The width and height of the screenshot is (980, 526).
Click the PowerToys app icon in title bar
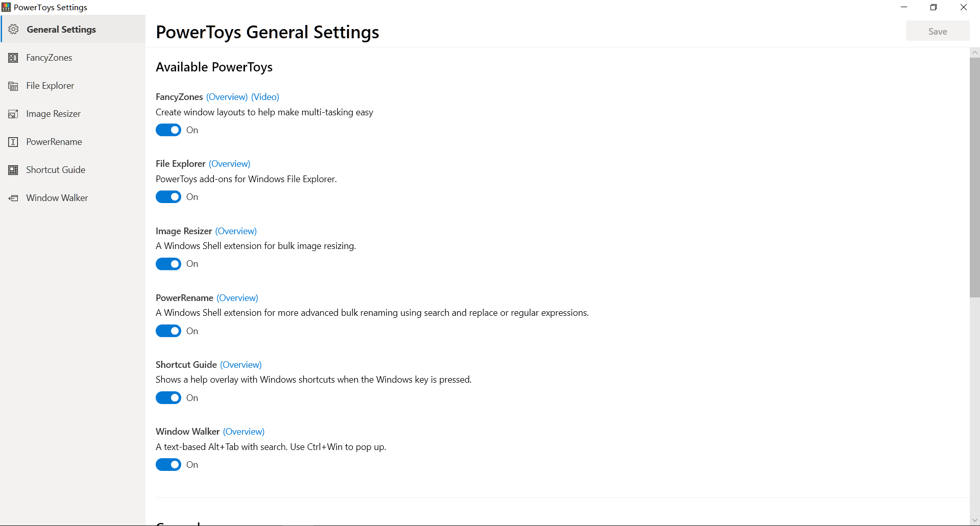pyautogui.click(x=6, y=7)
